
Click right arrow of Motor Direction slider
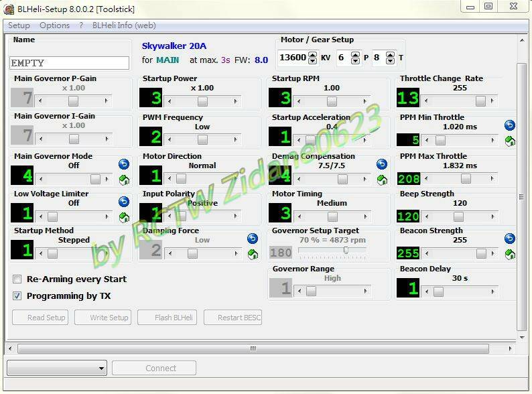tap(235, 178)
